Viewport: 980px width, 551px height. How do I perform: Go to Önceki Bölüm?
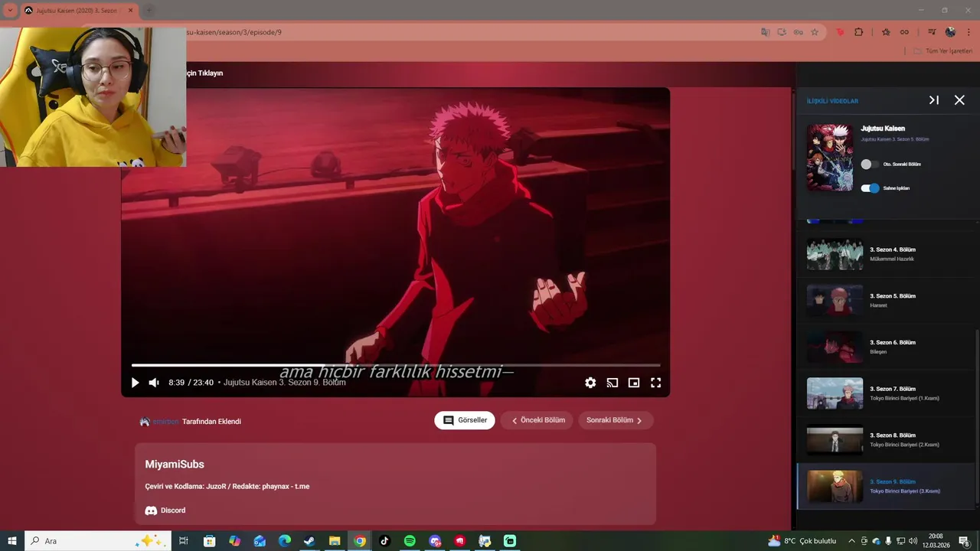pos(537,420)
